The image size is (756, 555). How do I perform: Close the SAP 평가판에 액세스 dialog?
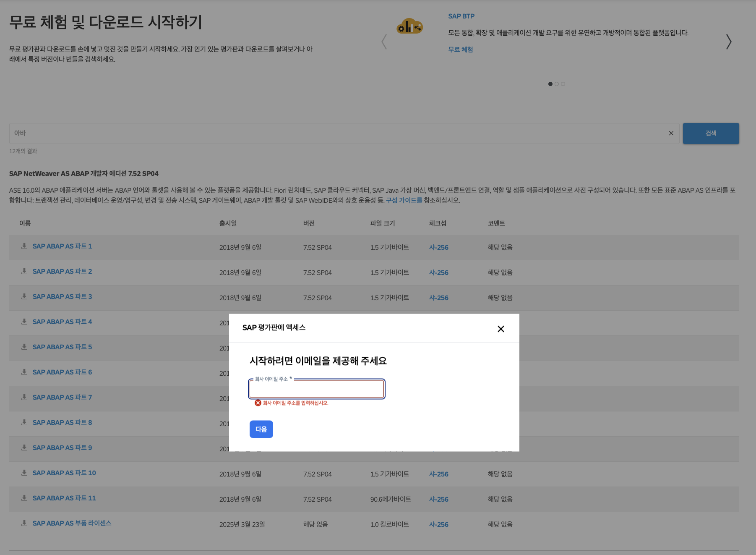(x=501, y=329)
